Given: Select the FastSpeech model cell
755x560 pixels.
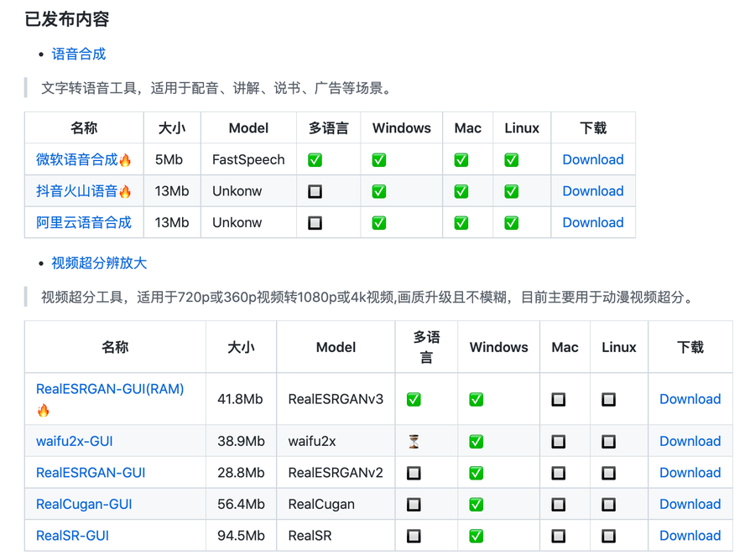Looking at the screenshot, I should pyautogui.click(x=248, y=159).
